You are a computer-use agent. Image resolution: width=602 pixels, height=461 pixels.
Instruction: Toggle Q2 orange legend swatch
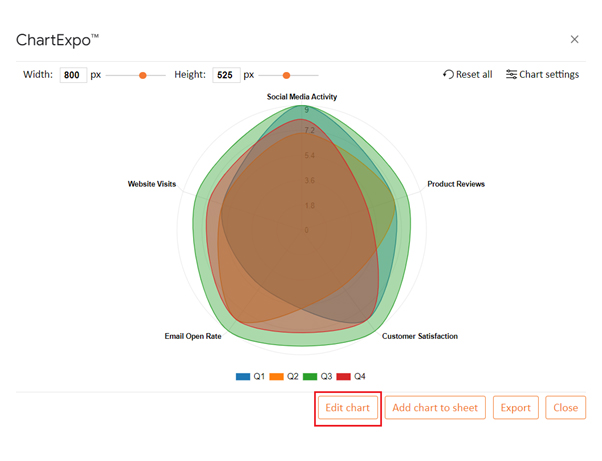[276, 377]
